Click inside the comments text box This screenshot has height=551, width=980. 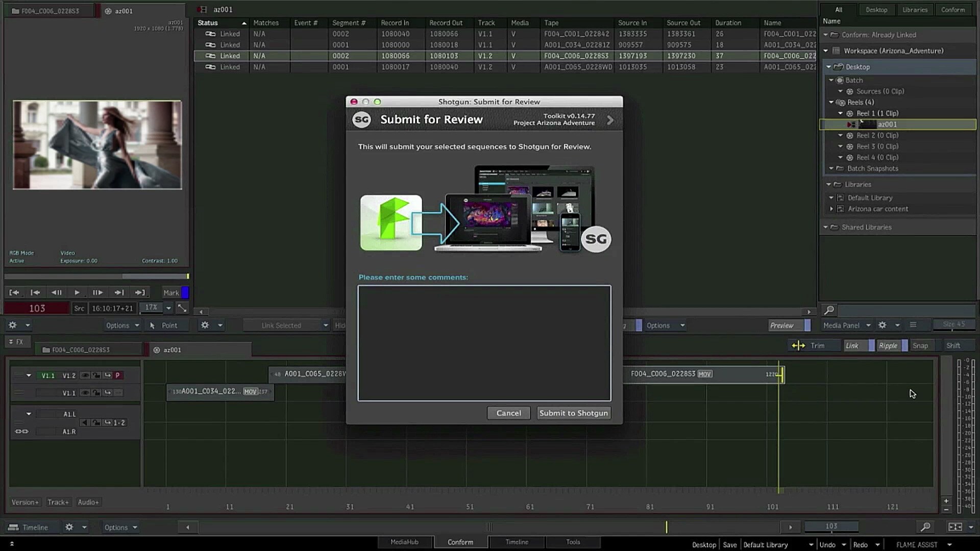(484, 343)
